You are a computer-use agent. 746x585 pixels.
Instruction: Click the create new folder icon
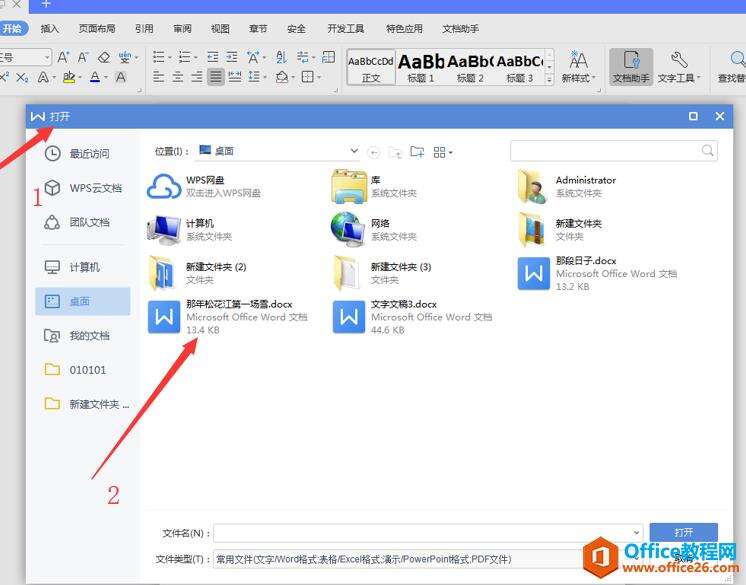coord(417,152)
